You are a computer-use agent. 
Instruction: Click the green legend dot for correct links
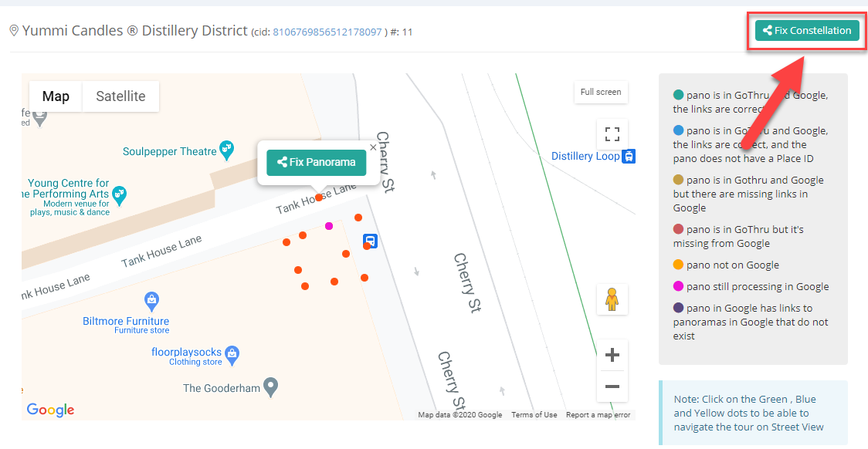678,95
